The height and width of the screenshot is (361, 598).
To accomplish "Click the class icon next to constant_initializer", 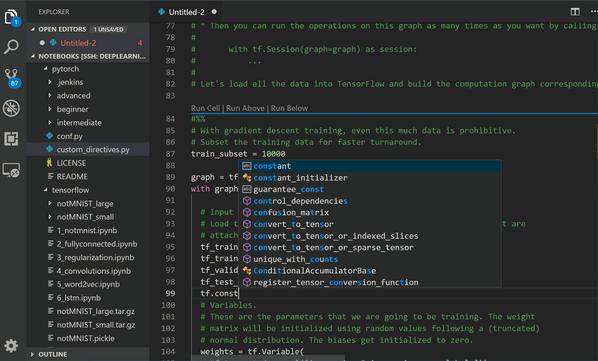I will pos(247,178).
